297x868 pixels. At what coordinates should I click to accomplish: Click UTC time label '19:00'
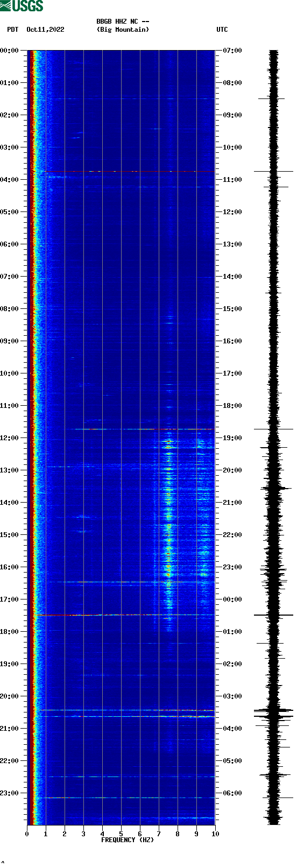(232, 438)
